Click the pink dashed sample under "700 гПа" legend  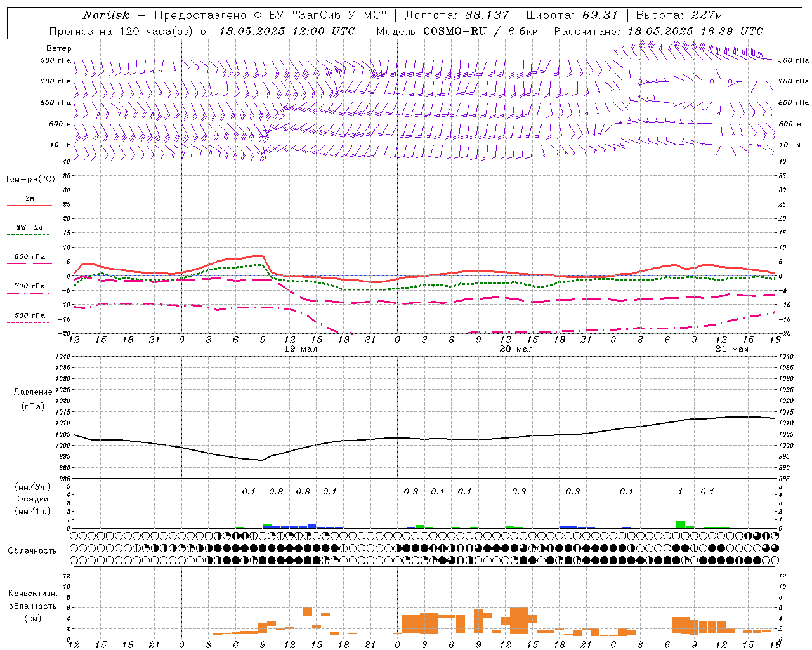29,294
